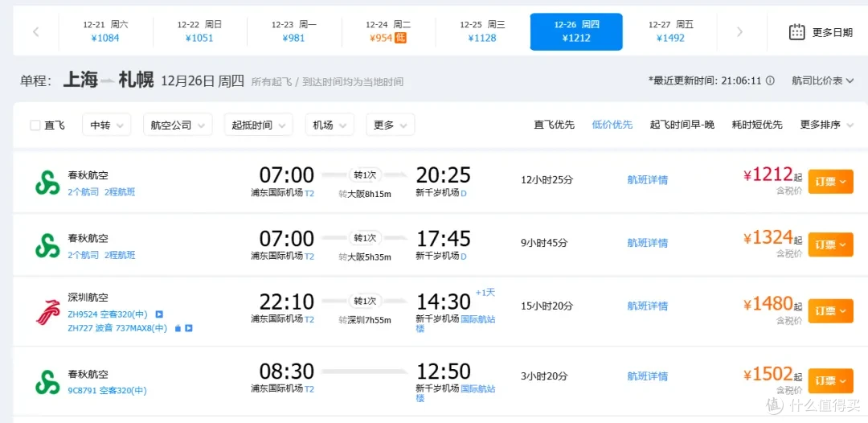Click 更多日期 text label
Viewport: 868px width, 423px height.
point(833,32)
